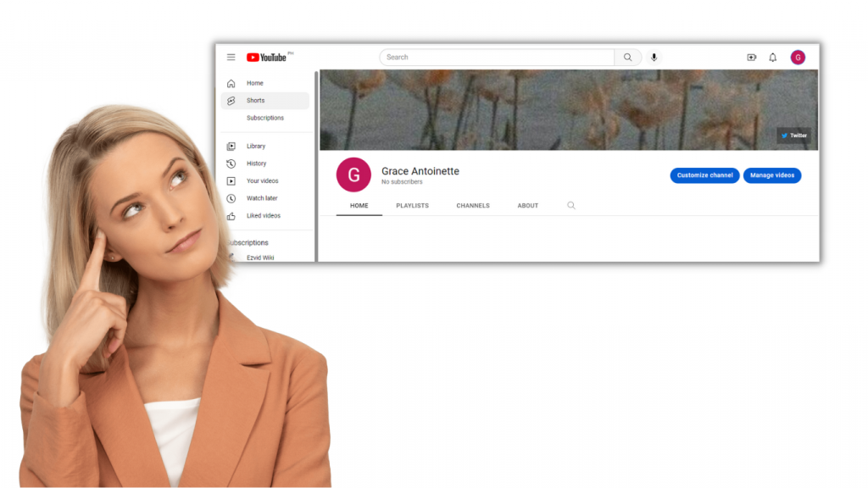Activate voice search microphone
868x488 pixels.
click(x=654, y=57)
